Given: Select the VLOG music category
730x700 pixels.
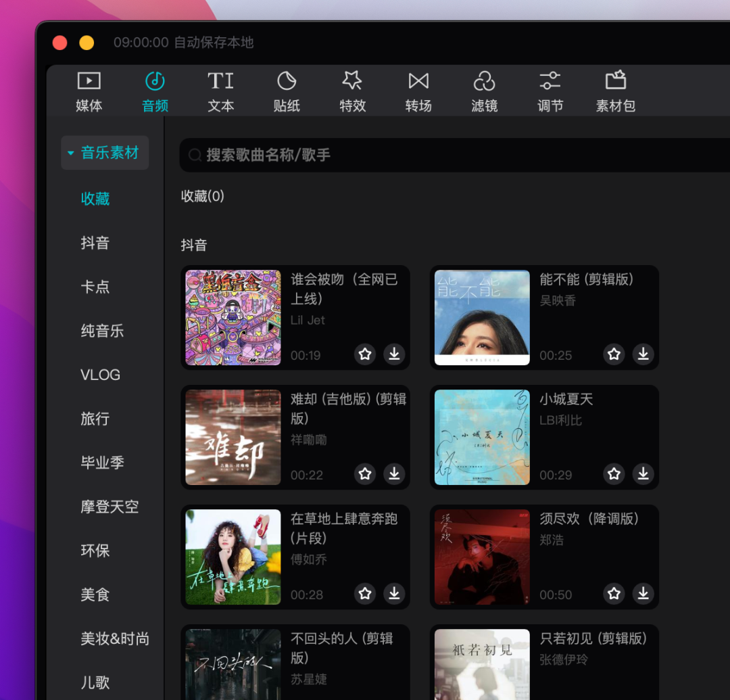Looking at the screenshot, I should (x=100, y=375).
